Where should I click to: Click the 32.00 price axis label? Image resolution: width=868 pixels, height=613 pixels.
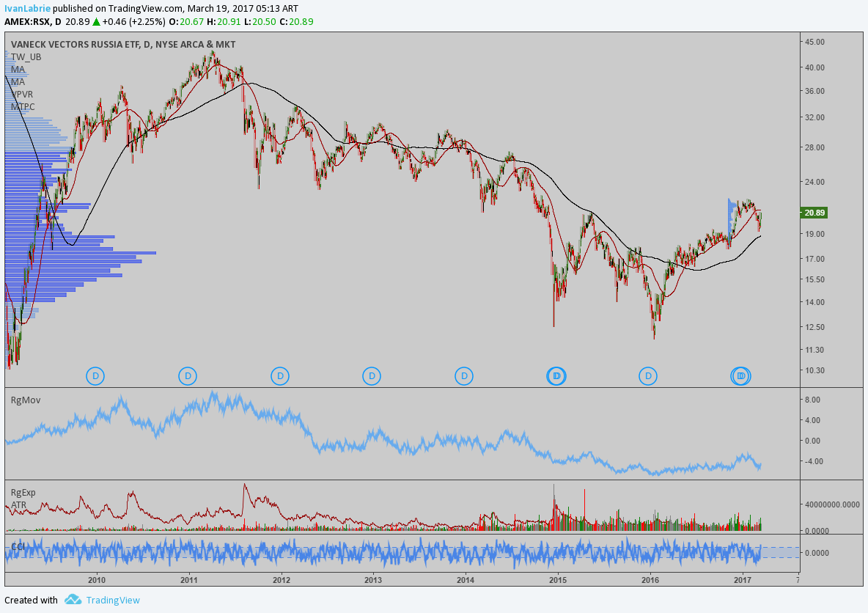point(815,117)
